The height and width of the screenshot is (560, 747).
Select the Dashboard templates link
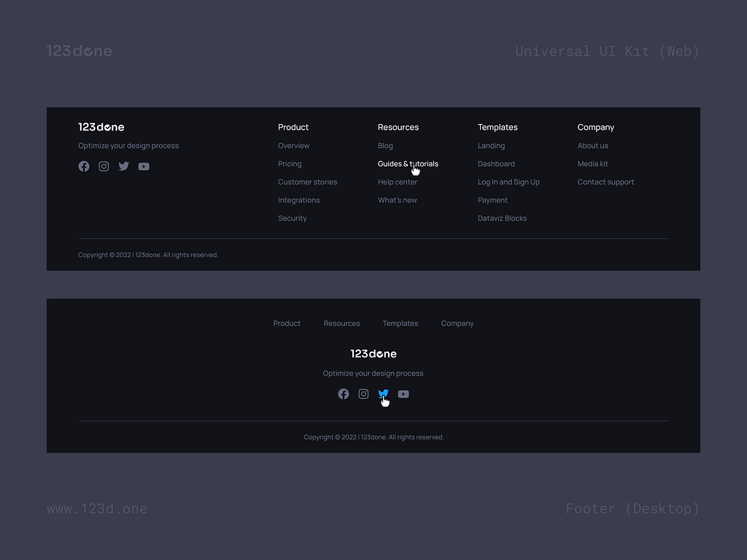[496, 164]
